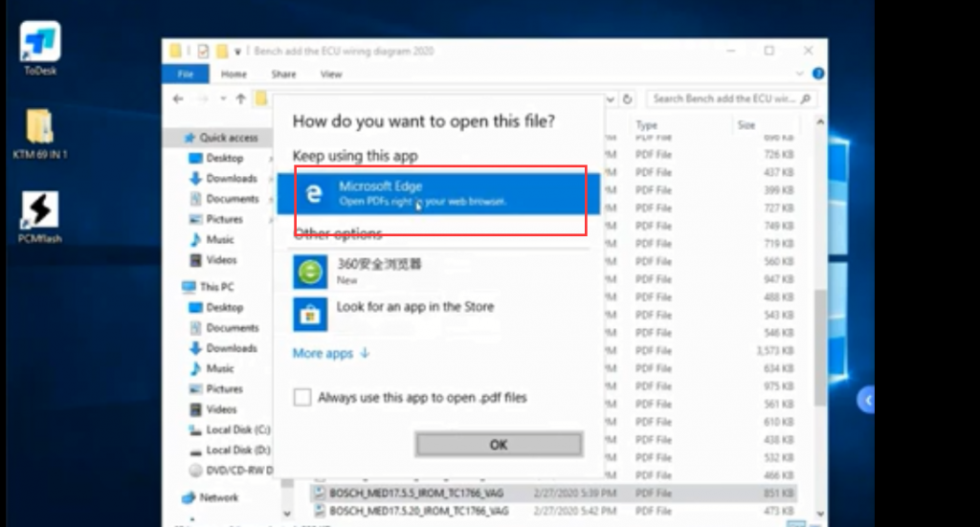
Task: Open Videos under Quick access
Action: (221, 260)
